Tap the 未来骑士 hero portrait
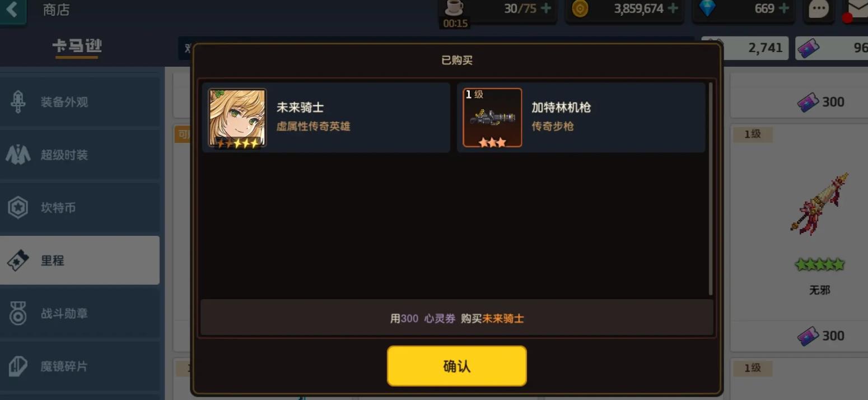Viewport: 868px width, 400px height. (x=237, y=118)
